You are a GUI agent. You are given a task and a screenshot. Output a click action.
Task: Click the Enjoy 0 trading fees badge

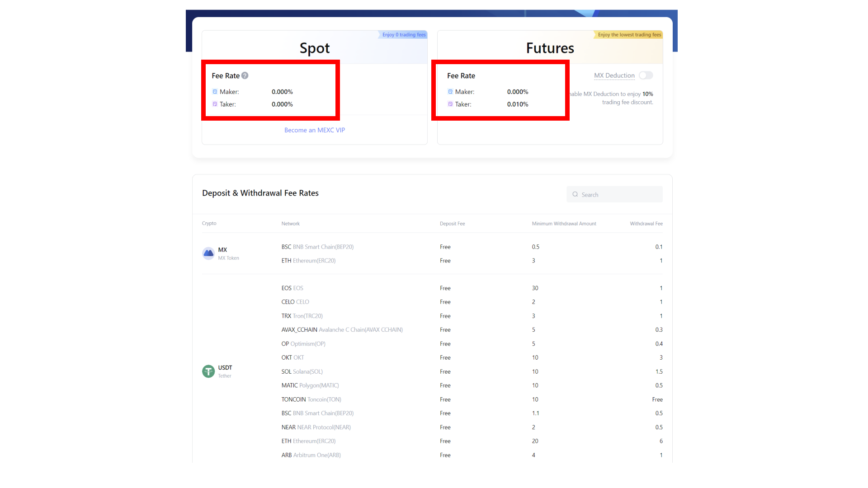[403, 35]
